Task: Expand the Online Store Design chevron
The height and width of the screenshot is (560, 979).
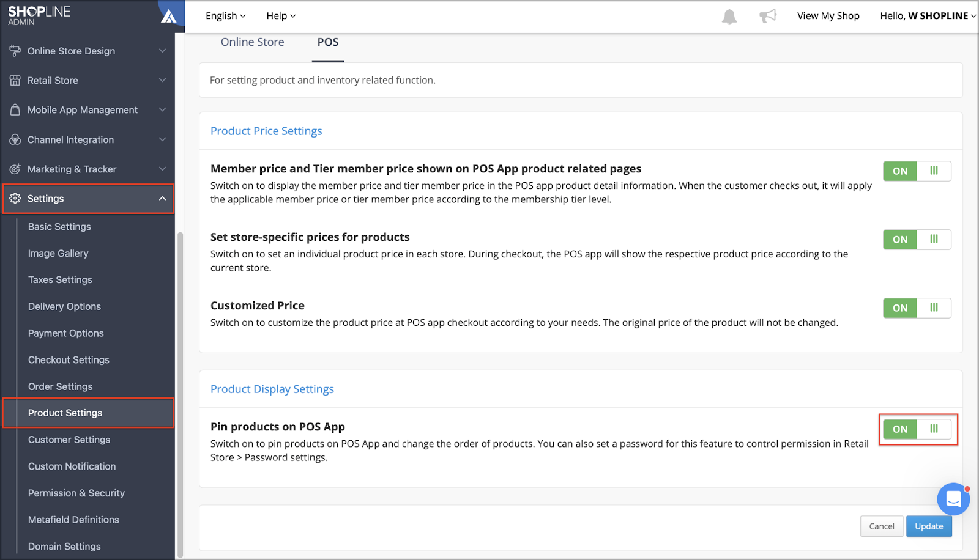Action: coord(162,51)
